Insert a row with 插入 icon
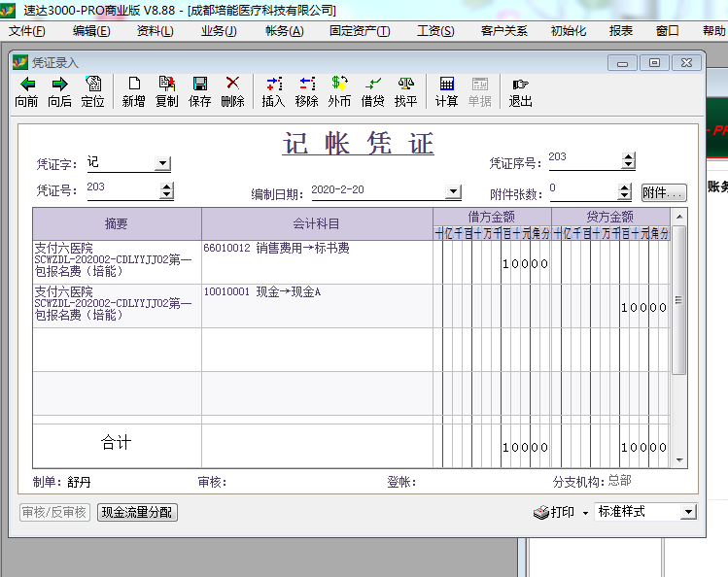Viewport: 728px width, 577px height. point(274,84)
